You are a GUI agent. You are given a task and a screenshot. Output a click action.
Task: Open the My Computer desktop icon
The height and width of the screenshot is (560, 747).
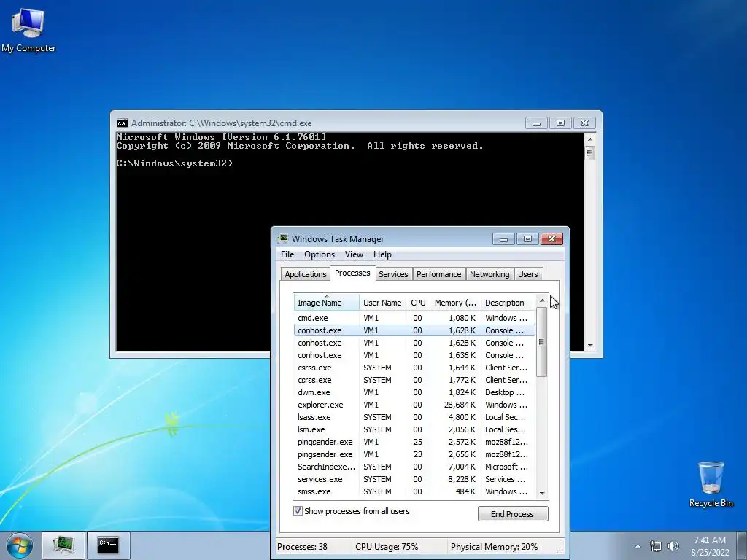click(x=28, y=29)
